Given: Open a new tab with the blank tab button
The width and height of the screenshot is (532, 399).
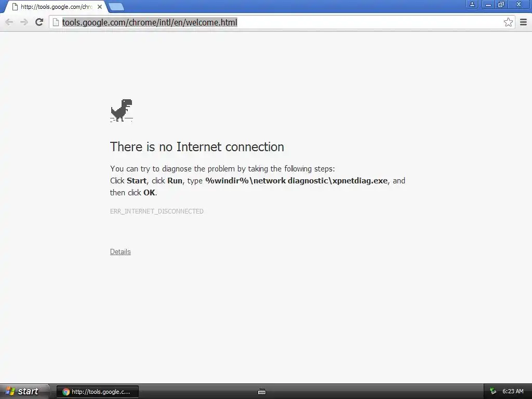Looking at the screenshot, I should pyautogui.click(x=116, y=7).
